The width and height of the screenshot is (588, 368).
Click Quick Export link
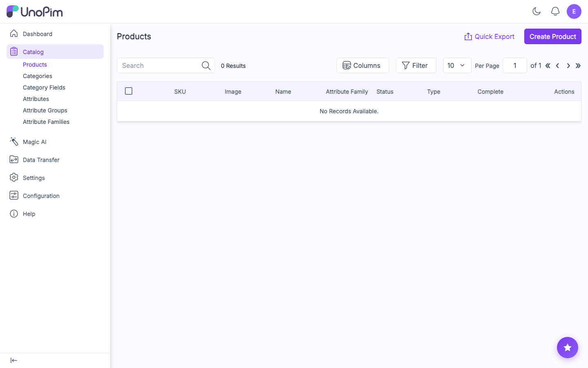[489, 36]
